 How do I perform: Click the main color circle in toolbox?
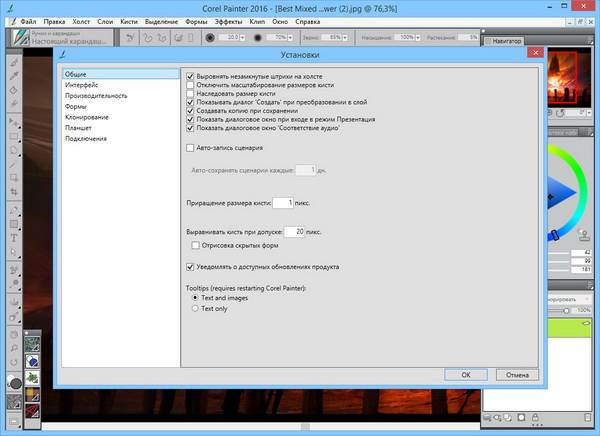[15, 382]
